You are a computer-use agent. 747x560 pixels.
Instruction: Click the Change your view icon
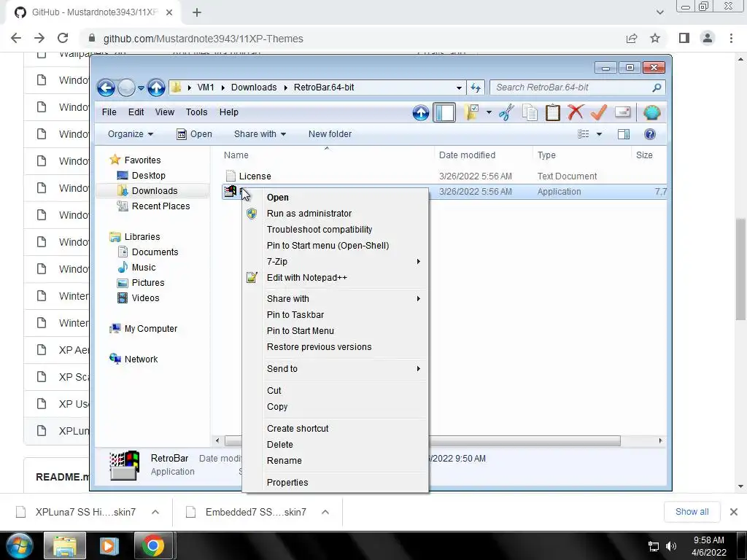click(584, 134)
